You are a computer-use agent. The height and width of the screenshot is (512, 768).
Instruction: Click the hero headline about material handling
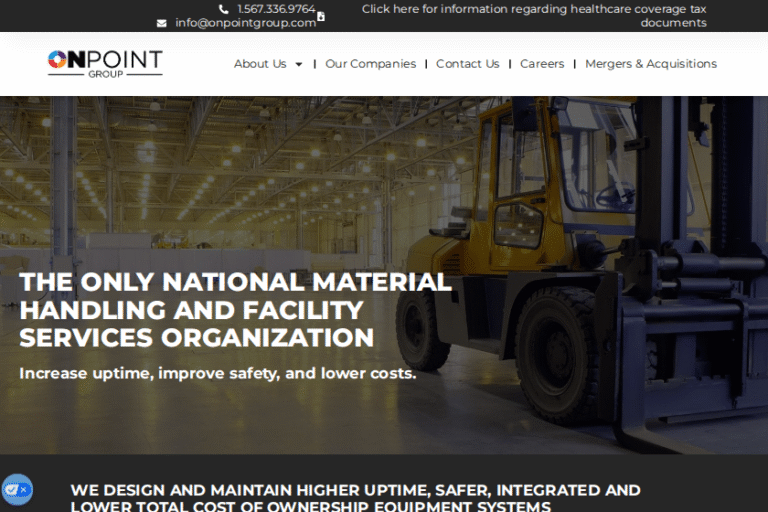235,310
